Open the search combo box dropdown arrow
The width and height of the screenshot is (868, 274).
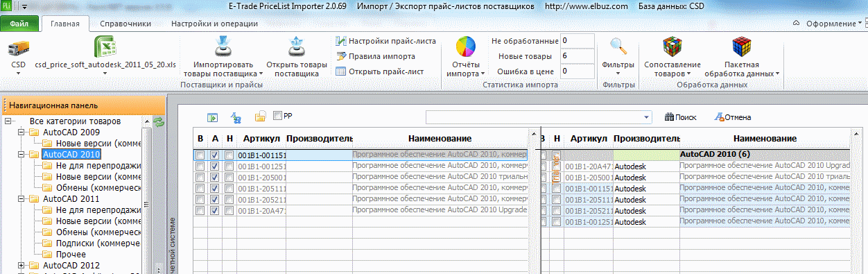click(647, 117)
